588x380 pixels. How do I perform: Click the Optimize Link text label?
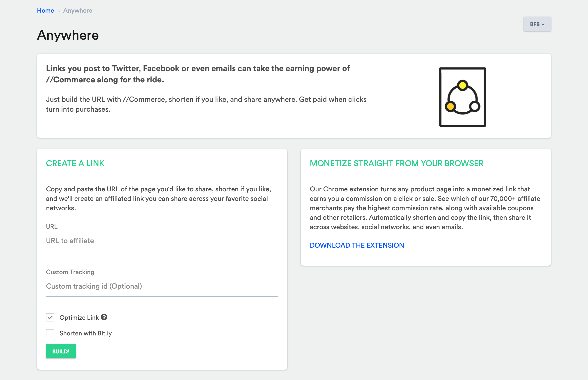79,318
